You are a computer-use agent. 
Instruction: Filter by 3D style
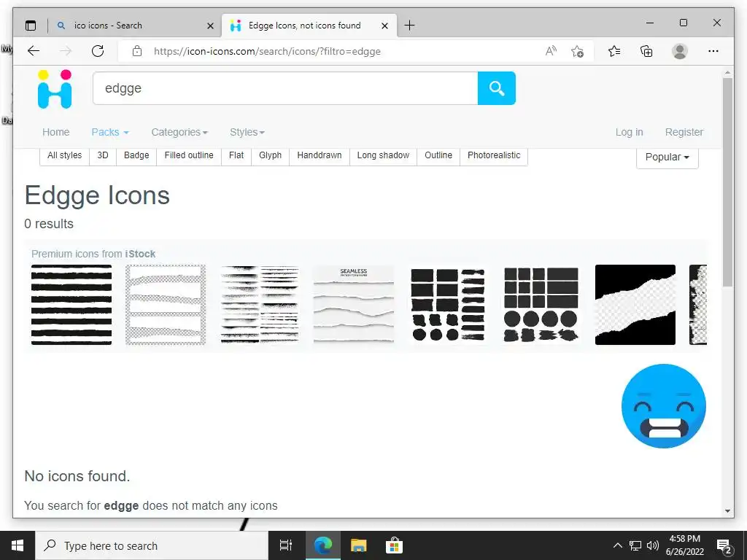pos(102,155)
